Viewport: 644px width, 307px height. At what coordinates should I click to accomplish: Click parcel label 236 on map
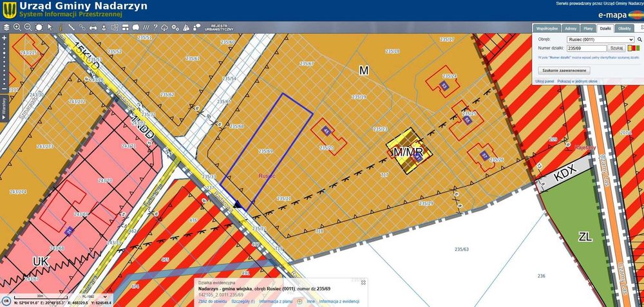coord(542,276)
